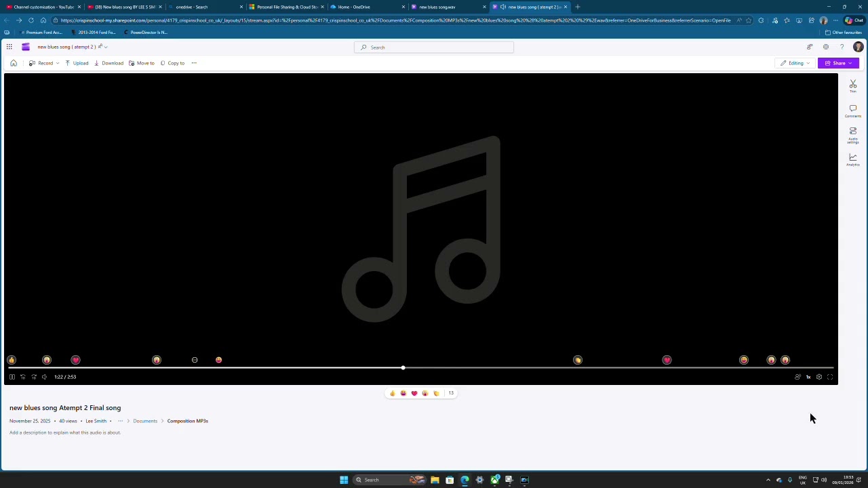React with thumbs up emoji
868x488 pixels.
click(392, 393)
